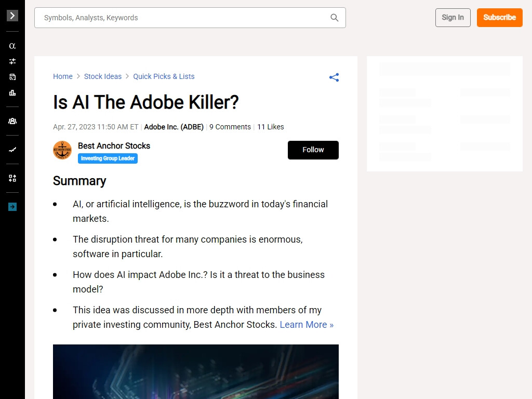532x399 pixels.
Task: Open the Stock Ideas breadcrumb
Action: [103, 76]
